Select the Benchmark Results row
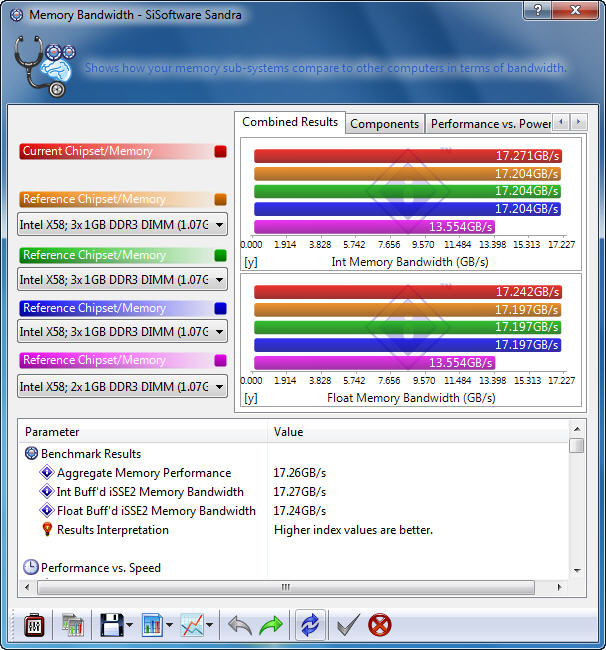 (293, 454)
